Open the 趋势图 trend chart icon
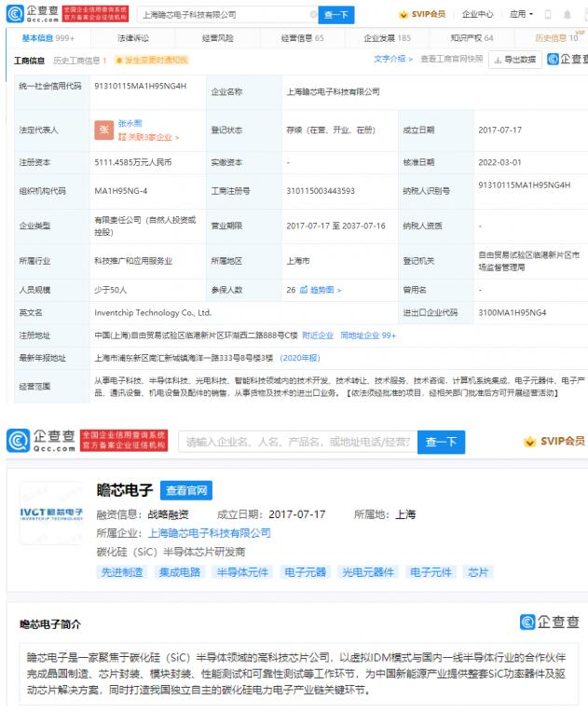 coord(304,290)
